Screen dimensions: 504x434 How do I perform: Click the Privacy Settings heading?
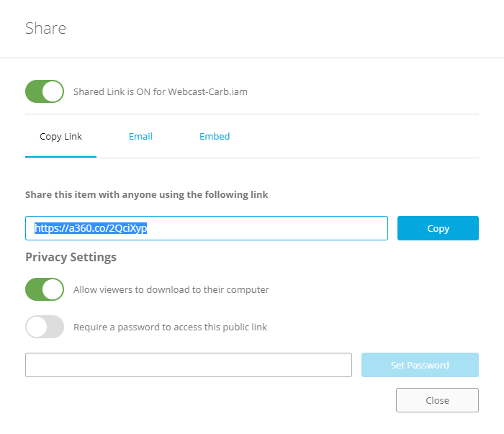point(71,258)
